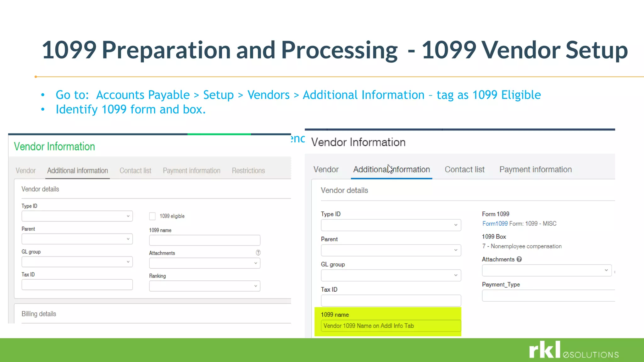Open Type ID dropdown in right panel

click(x=391, y=225)
